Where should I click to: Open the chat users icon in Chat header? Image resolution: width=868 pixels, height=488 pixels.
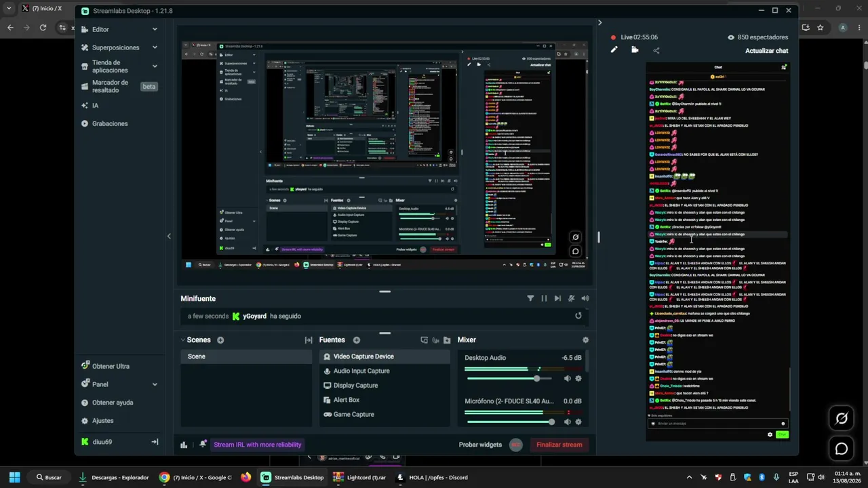click(784, 67)
